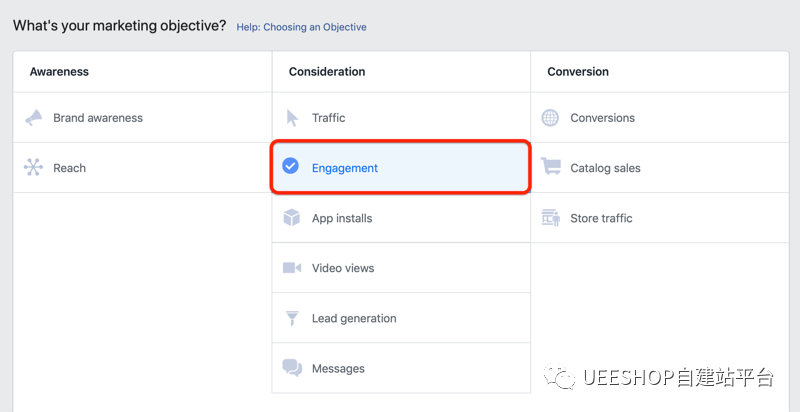Viewport: 800px width, 412px height.
Task: Click the Lead generation funnel icon
Action: click(292, 318)
